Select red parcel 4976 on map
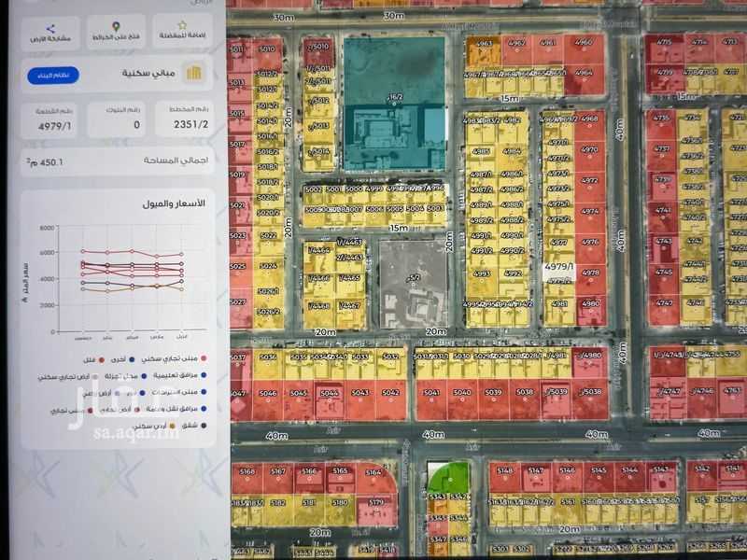 [x=590, y=249]
